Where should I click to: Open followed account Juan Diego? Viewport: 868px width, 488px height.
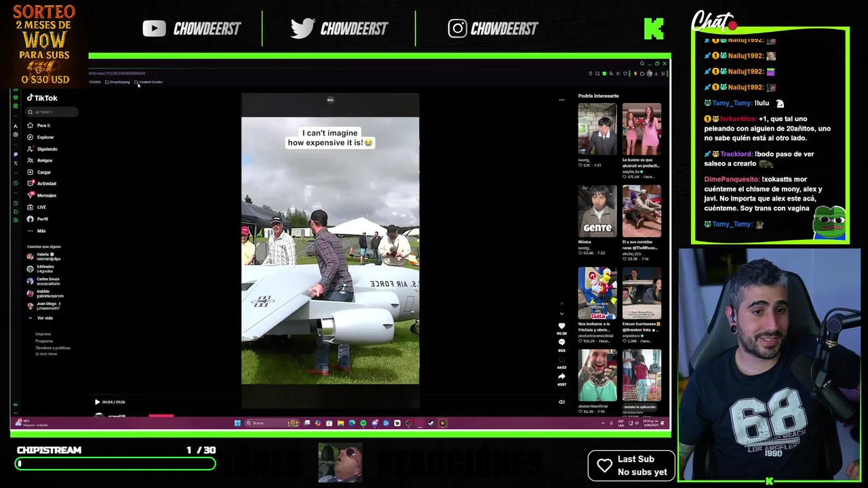pos(44,306)
